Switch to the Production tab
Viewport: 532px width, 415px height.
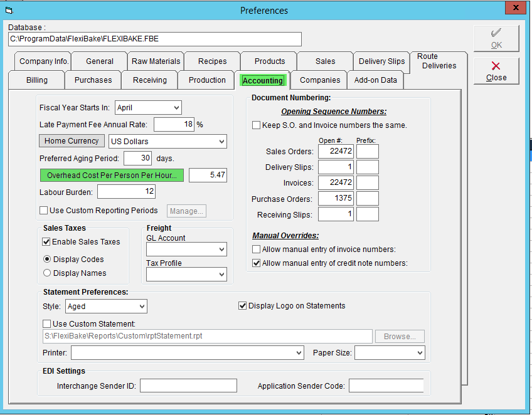click(x=207, y=80)
